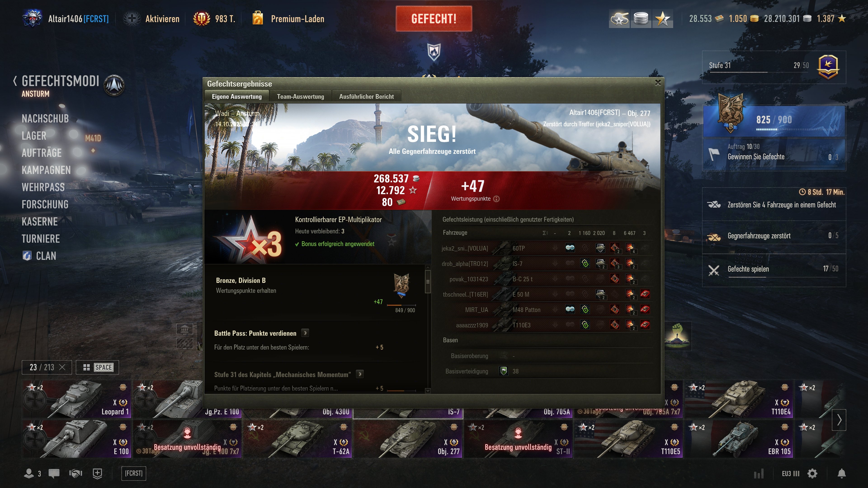Open settings gear in bottom bar
Screen dimensions: 868x488
(x=812, y=474)
